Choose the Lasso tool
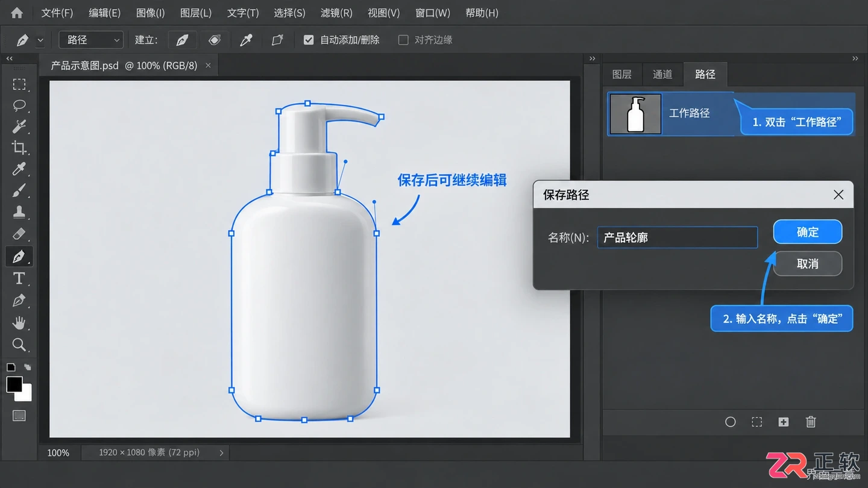The image size is (868, 488). (x=19, y=105)
